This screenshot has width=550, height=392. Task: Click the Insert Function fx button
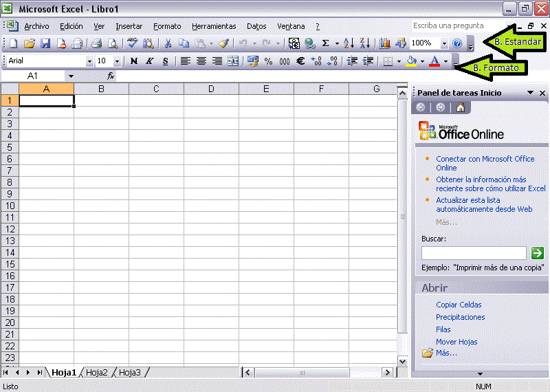pyautogui.click(x=111, y=76)
